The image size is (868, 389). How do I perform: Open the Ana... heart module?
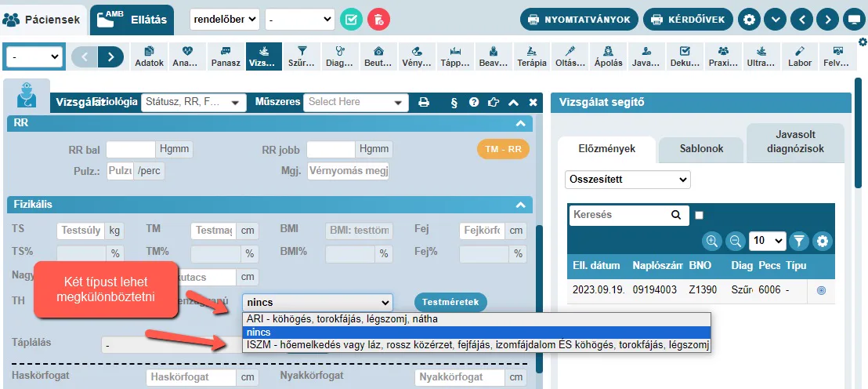pos(188,56)
